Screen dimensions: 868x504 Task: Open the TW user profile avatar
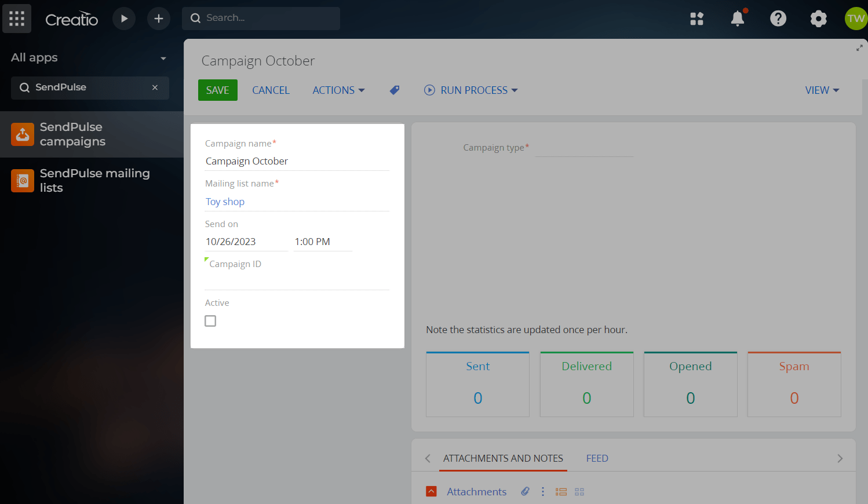pyautogui.click(x=856, y=19)
